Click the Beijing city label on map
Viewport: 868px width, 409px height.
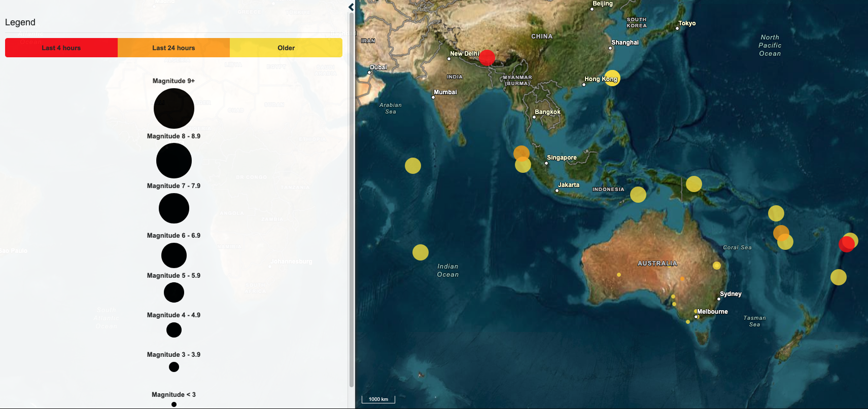click(603, 4)
